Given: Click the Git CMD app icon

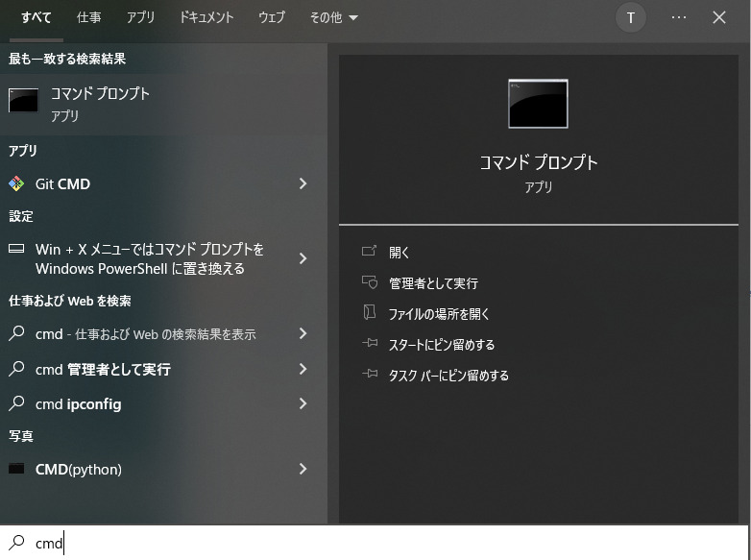Looking at the screenshot, I should [x=16, y=184].
